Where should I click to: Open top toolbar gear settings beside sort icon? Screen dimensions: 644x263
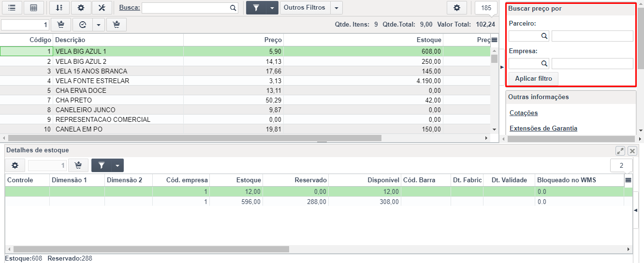[81, 8]
